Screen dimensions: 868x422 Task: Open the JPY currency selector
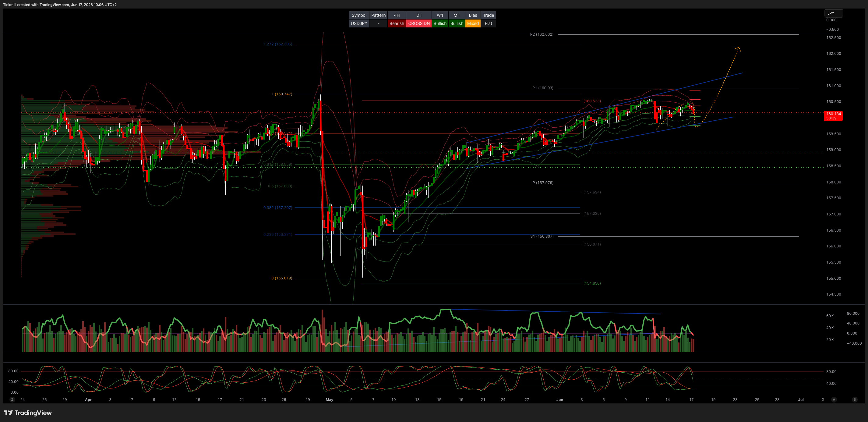[833, 13]
